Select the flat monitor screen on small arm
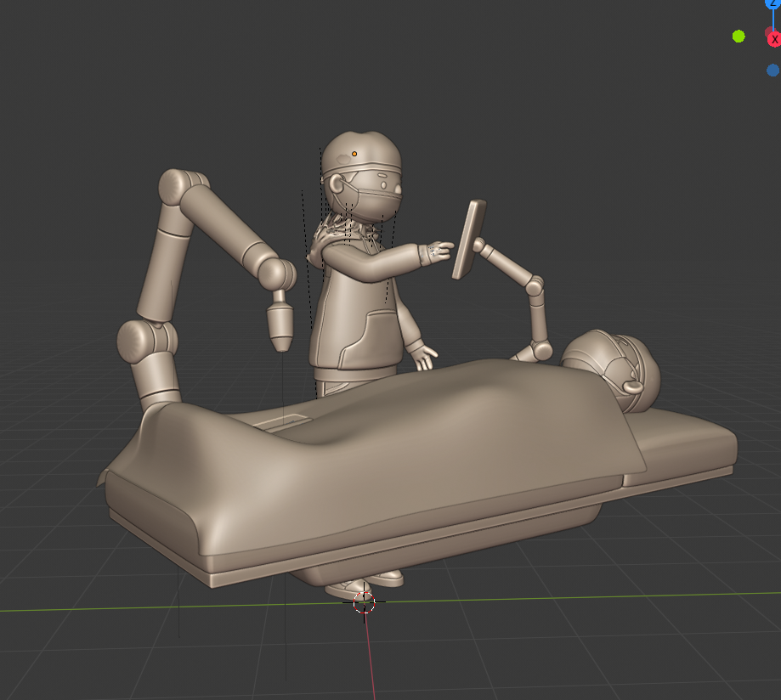The width and height of the screenshot is (781, 700). coord(469,240)
